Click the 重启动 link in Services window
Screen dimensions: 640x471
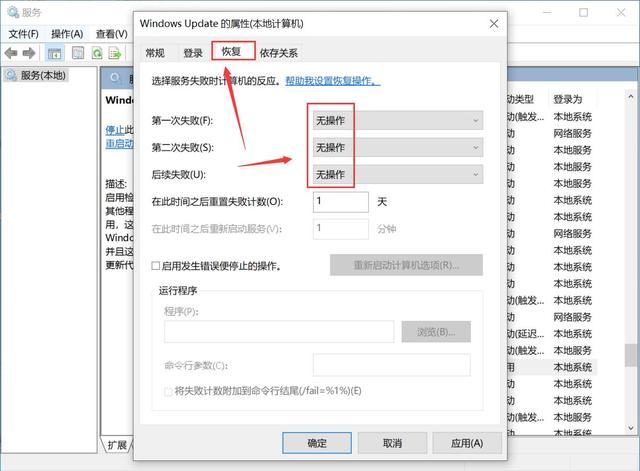[x=119, y=144]
